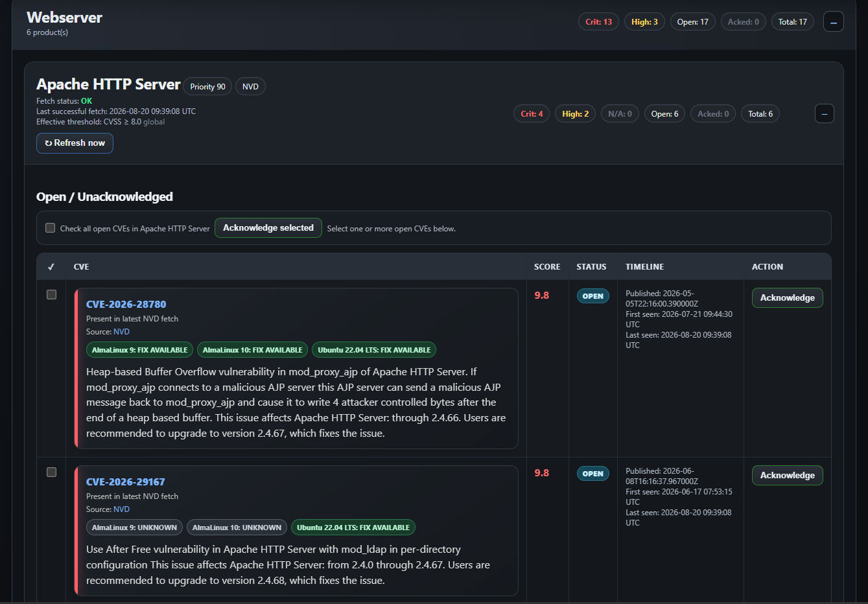Click the Webserver Acked: 0 badge
This screenshot has width=868, height=604.
pos(744,22)
